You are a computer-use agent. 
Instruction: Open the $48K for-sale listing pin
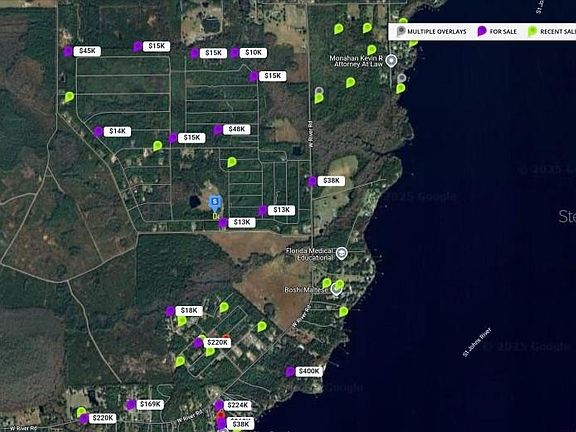pos(217,130)
